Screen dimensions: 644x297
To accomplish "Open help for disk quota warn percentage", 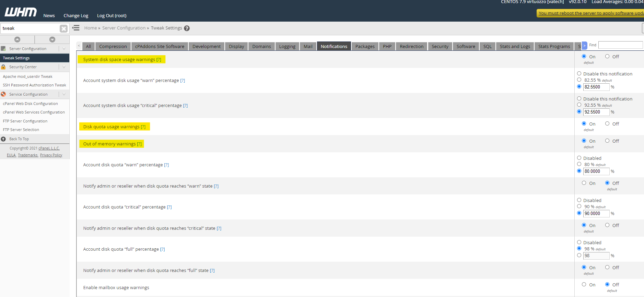I will (x=166, y=165).
